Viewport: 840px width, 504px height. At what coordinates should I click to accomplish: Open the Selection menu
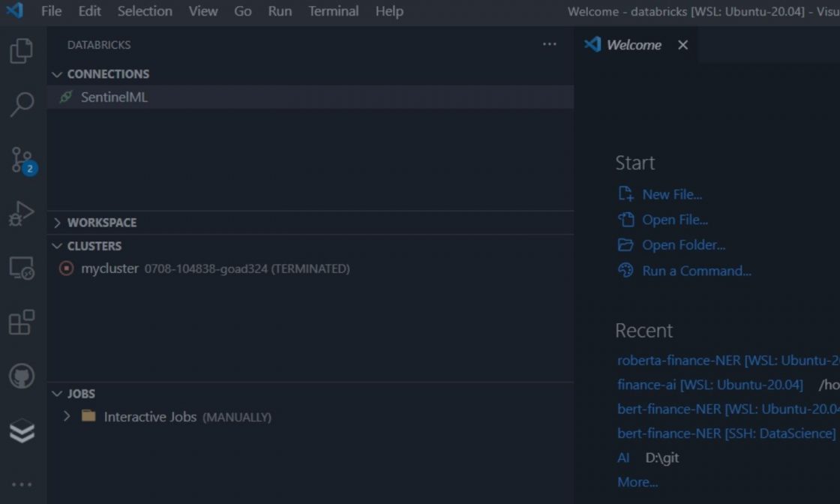click(x=145, y=11)
